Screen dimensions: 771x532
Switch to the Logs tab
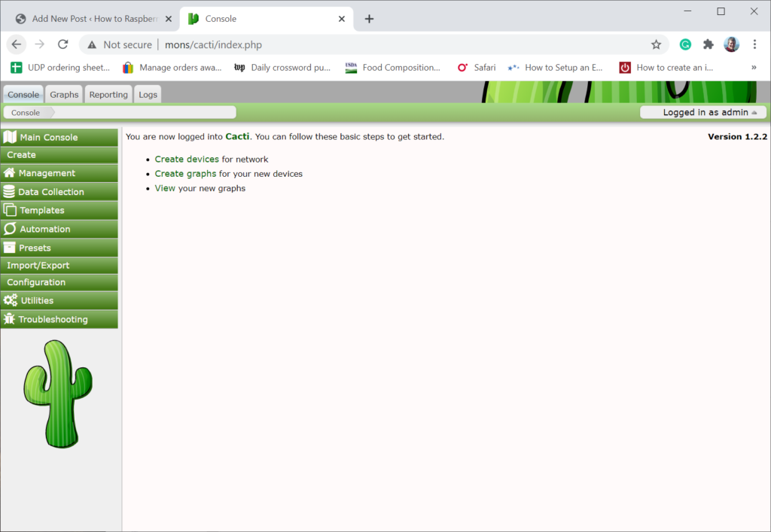[148, 94]
